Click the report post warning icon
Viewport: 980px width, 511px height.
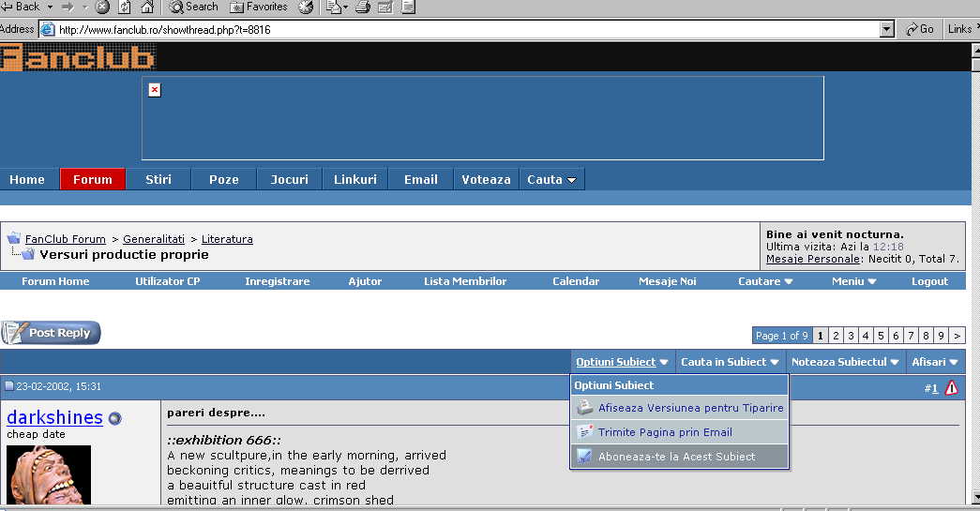click(x=951, y=387)
